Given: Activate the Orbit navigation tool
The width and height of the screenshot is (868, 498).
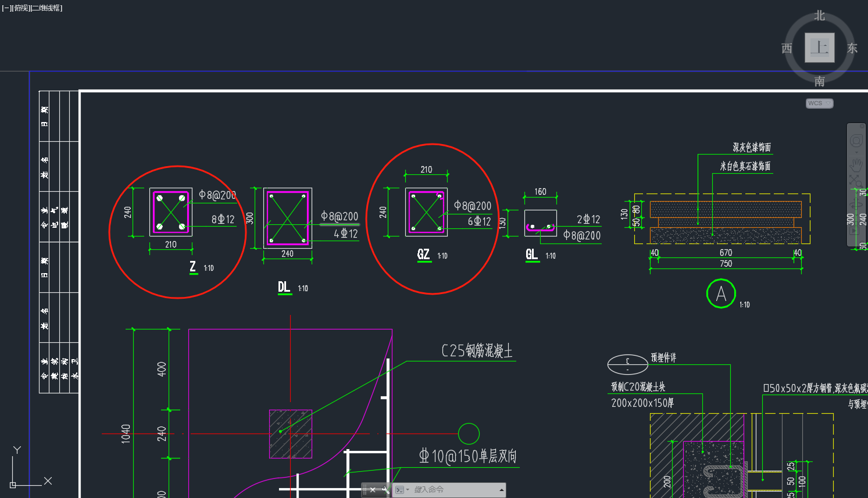Looking at the screenshot, I should (x=856, y=205).
